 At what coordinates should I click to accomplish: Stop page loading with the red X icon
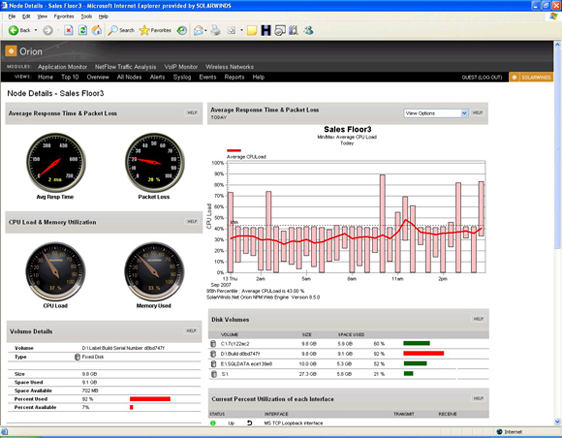point(68,30)
